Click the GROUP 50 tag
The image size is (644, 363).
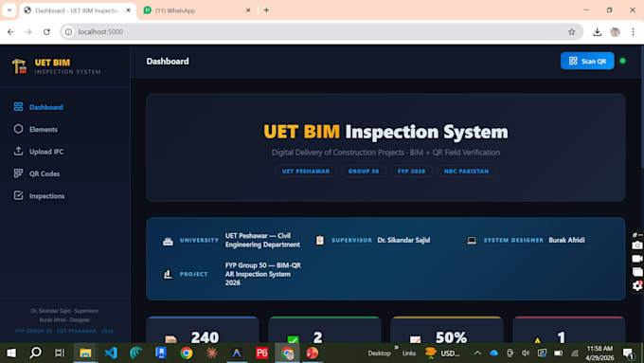[x=364, y=171]
